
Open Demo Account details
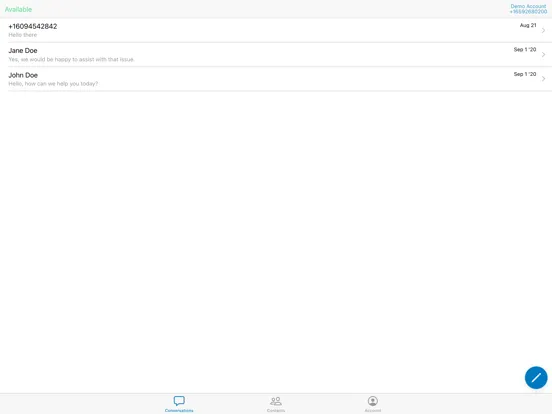pos(528,9)
